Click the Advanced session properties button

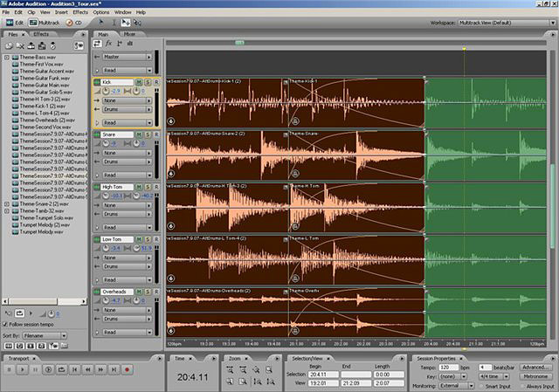pos(535,367)
